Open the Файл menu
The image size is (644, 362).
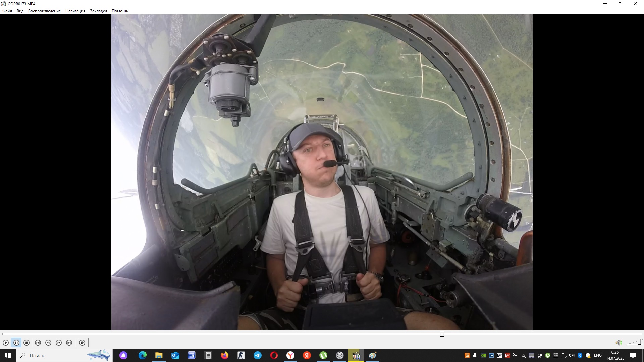coord(7,11)
